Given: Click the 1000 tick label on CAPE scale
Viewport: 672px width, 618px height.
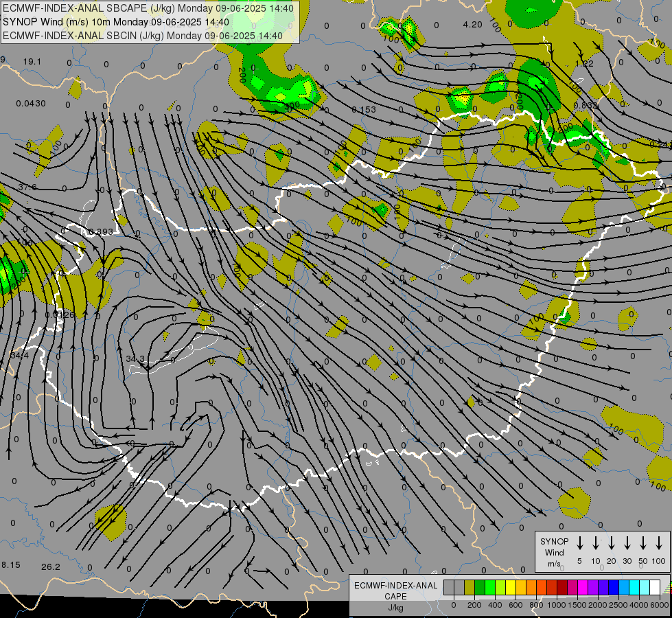Looking at the screenshot, I should [x=556, y=605].
